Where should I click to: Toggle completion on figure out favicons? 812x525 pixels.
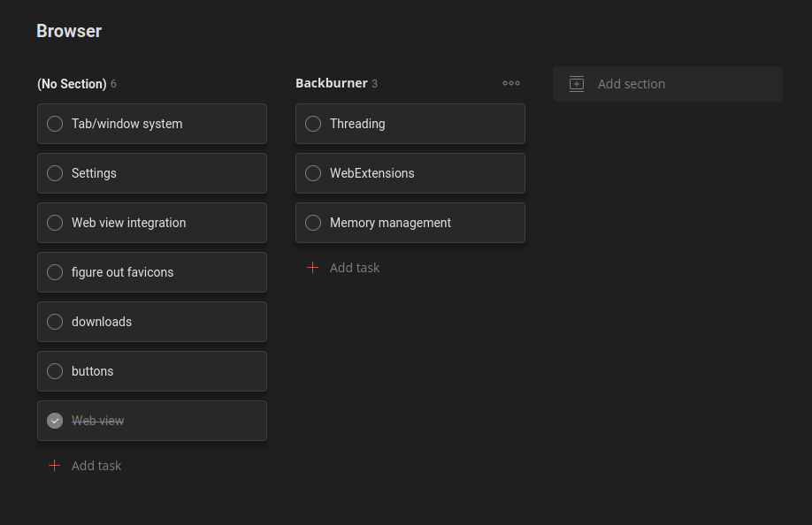click(55, 272)
